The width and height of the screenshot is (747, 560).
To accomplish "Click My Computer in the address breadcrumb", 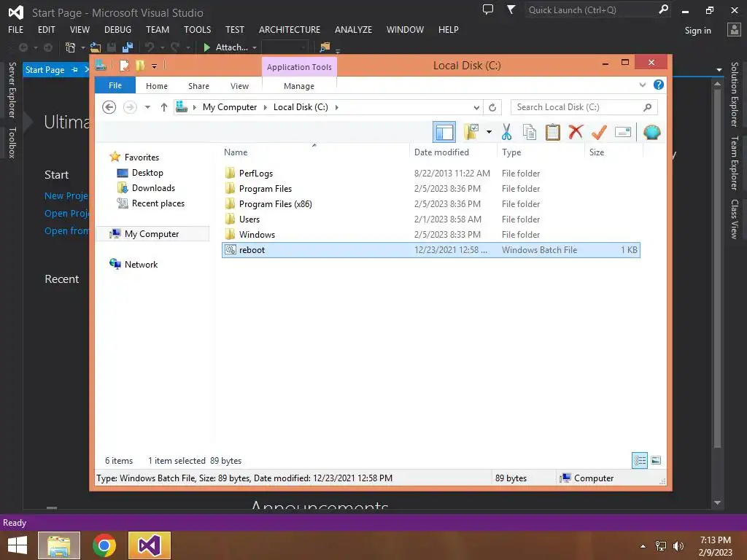I will (x=230, y=107).
